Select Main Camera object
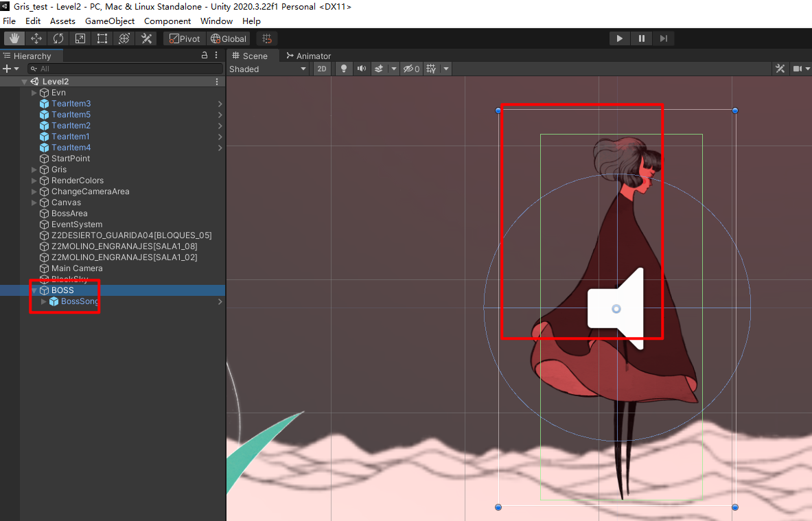The width and height of the screenshot is (812, 521). [77, 268]
